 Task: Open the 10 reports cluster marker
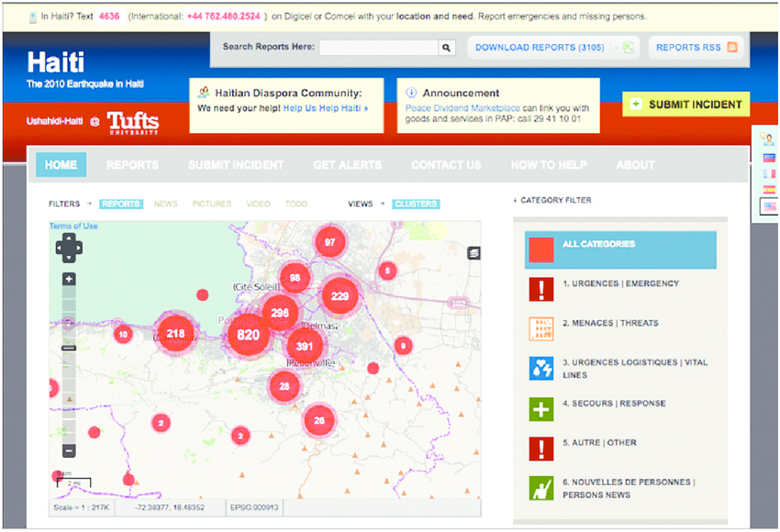click(x=123, y=334)
